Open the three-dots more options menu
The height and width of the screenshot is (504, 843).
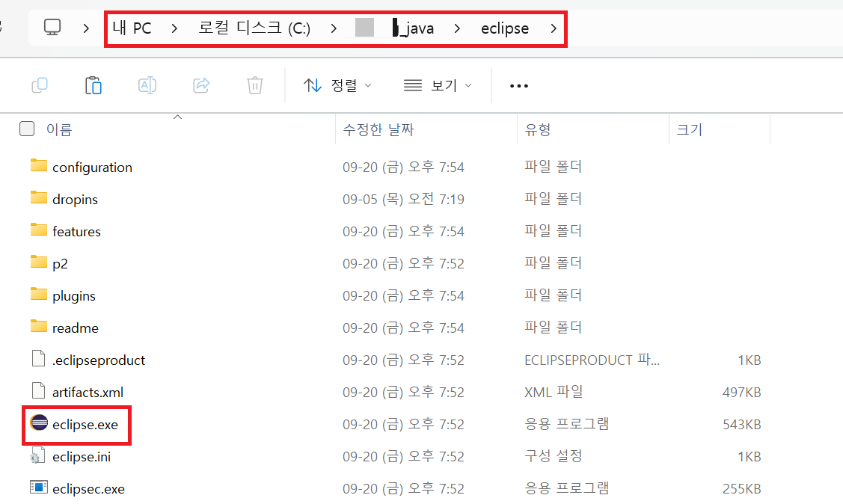519,85
